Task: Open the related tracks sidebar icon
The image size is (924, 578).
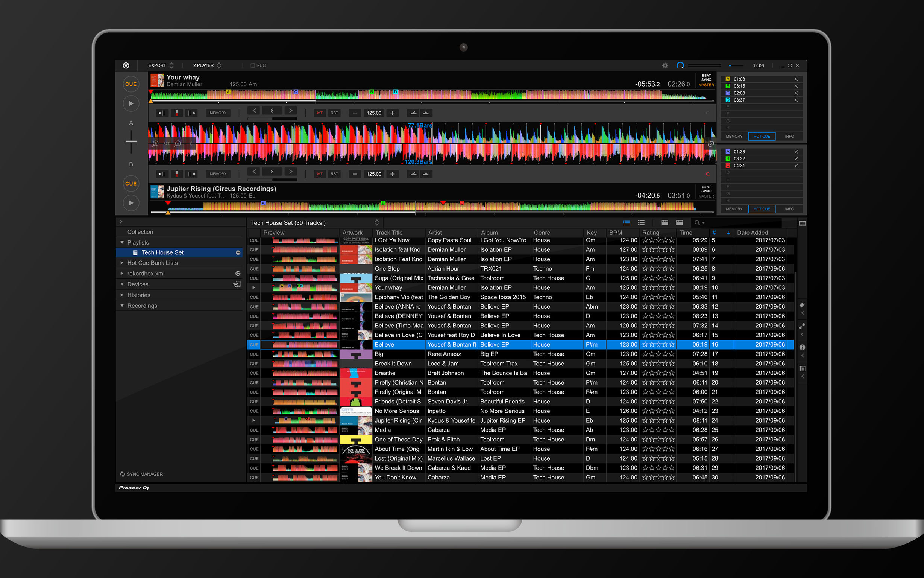Action: (802, 326)
